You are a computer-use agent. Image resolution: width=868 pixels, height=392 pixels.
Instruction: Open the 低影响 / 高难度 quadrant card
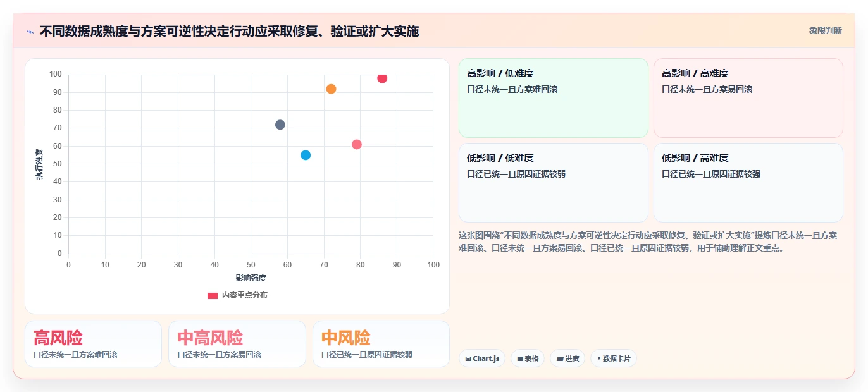pos(748,183)
